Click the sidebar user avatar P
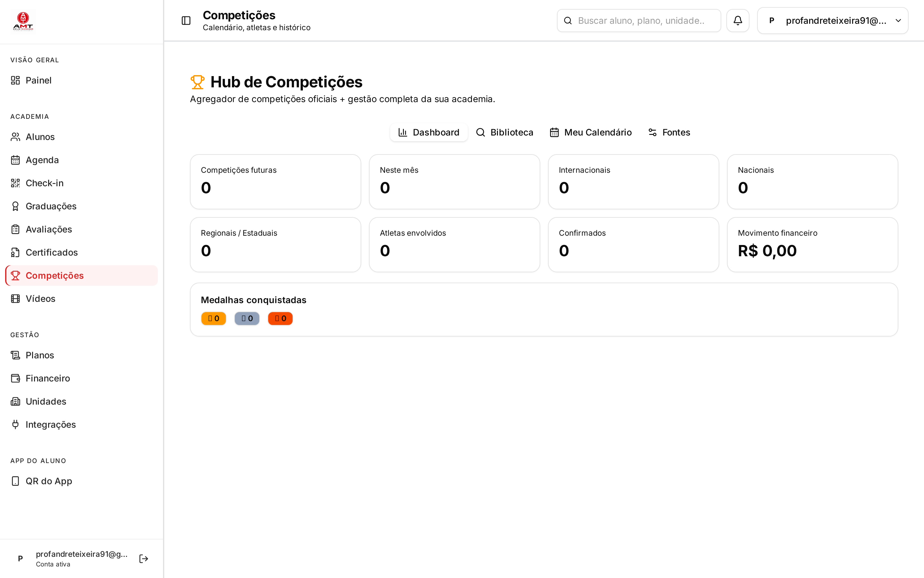This screenshot has width=924, height=578. [21, 558]
